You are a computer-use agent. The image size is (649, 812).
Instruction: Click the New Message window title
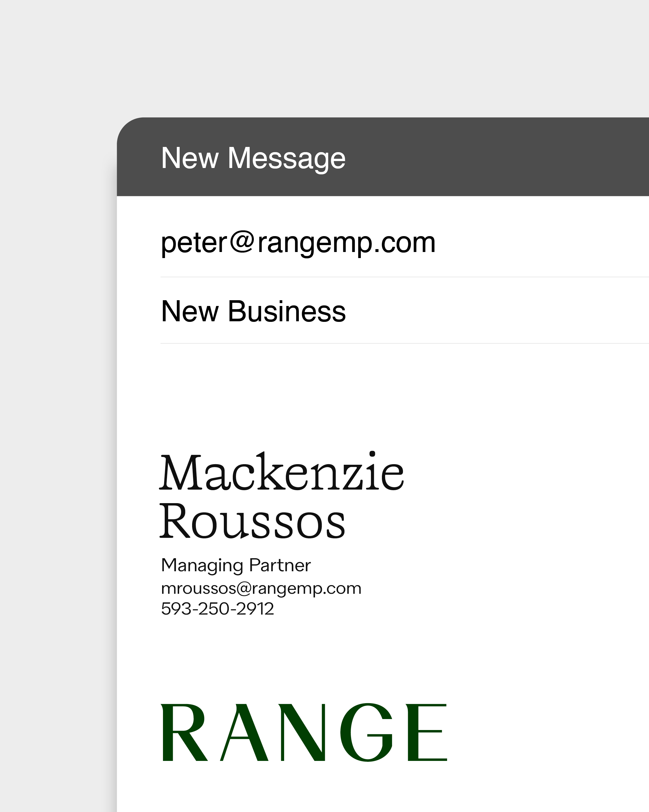(253, 158)
